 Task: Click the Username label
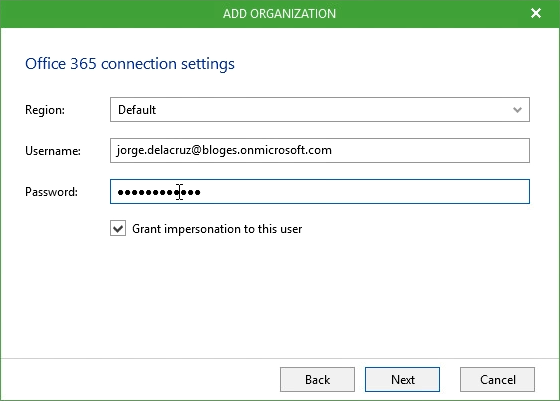[53, 151]
